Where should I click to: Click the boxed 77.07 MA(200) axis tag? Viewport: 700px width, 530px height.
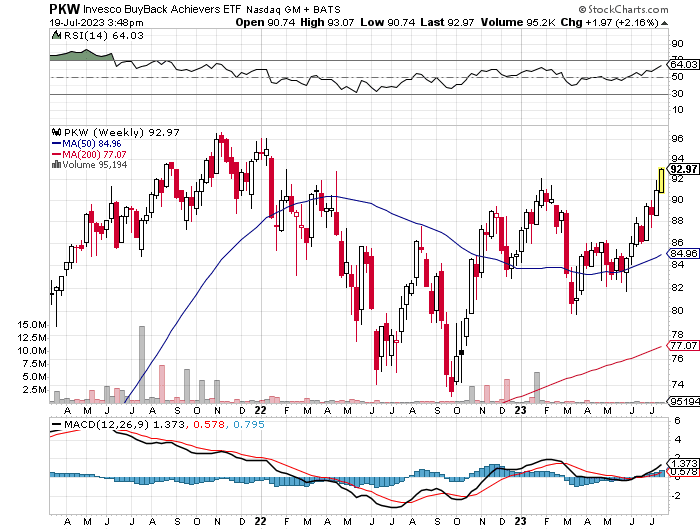tap(684, 345)
